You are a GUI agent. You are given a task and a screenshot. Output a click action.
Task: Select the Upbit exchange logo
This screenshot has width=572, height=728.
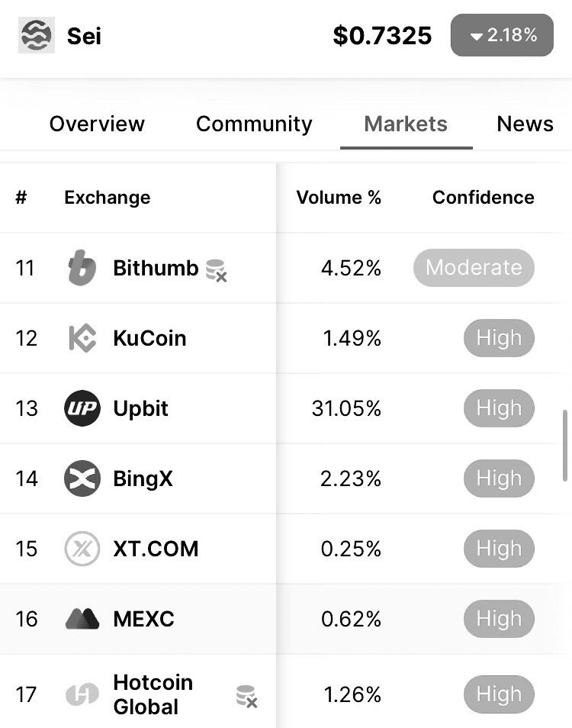click(82, 408)
